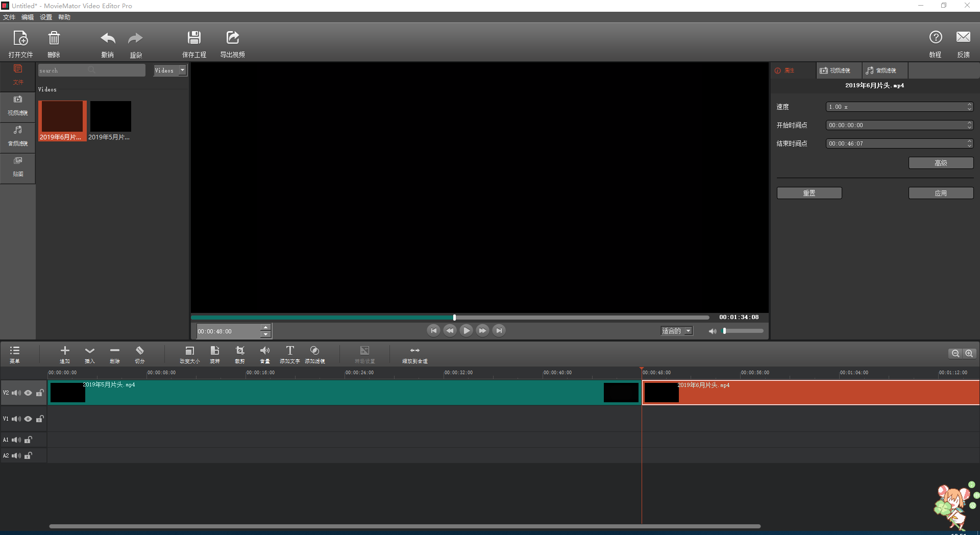
Task: Click the 高级 advanced button
Action: (x=941, y=163)
